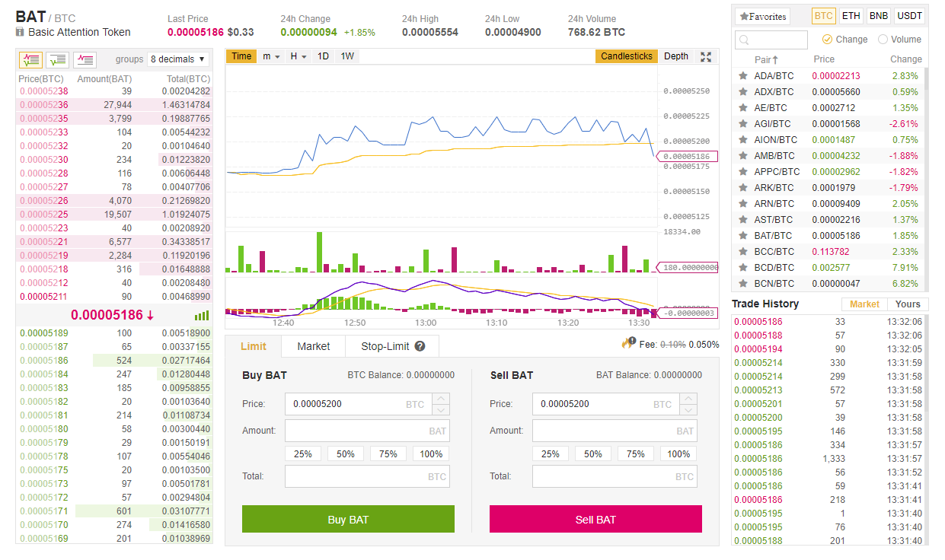Favorite the AION/BTC pair star

tap(742, 139)
